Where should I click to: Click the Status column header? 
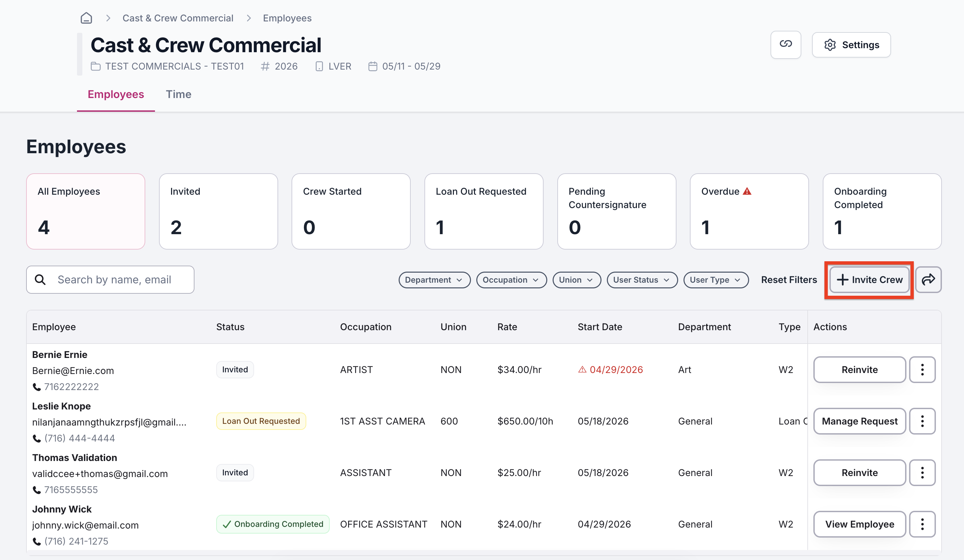click(230, 327)
